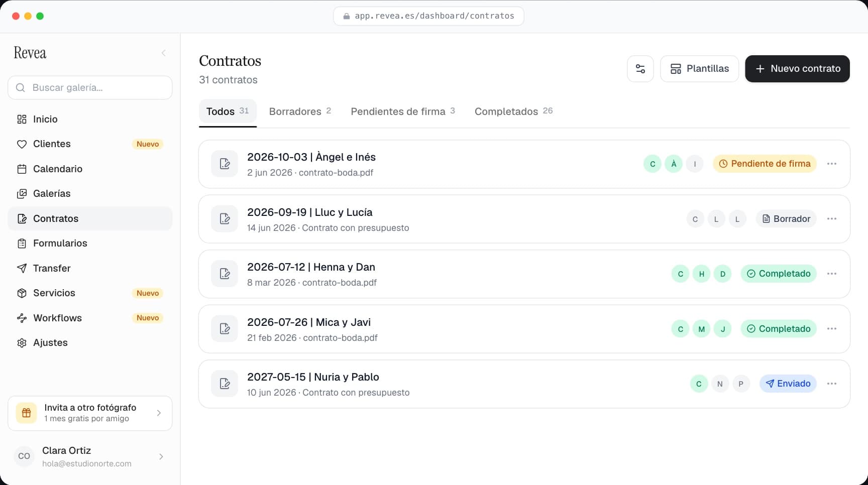Expand Clara Ortiz account menu chevron

(x=161, y=456)
